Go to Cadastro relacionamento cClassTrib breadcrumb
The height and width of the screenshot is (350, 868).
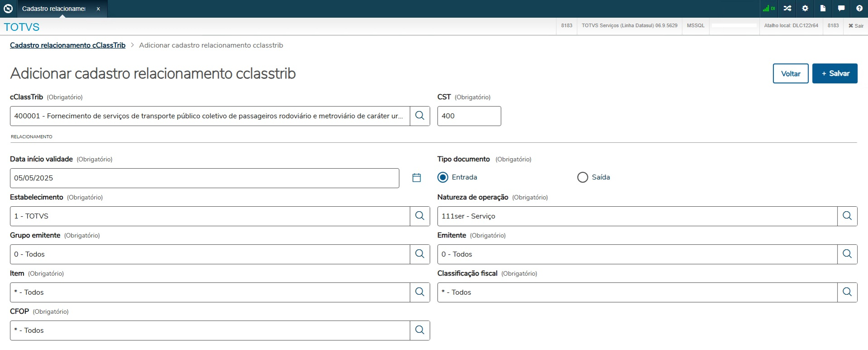point(68,45)
